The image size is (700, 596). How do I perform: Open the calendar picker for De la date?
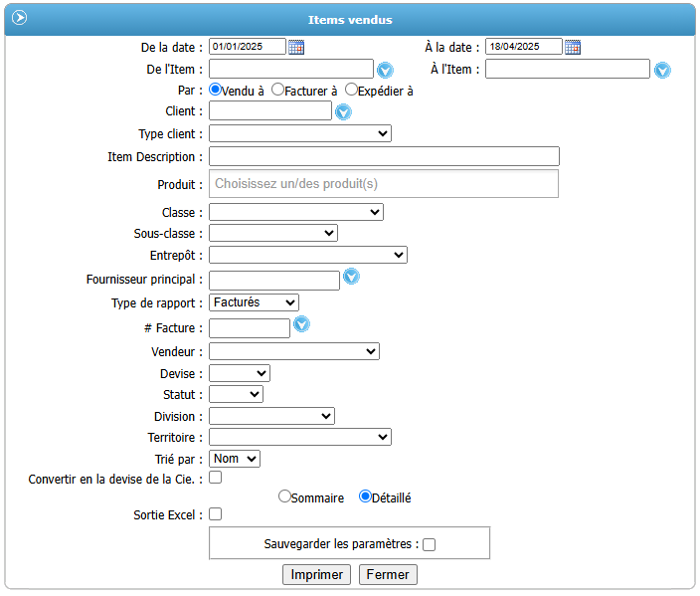point(296,47)
